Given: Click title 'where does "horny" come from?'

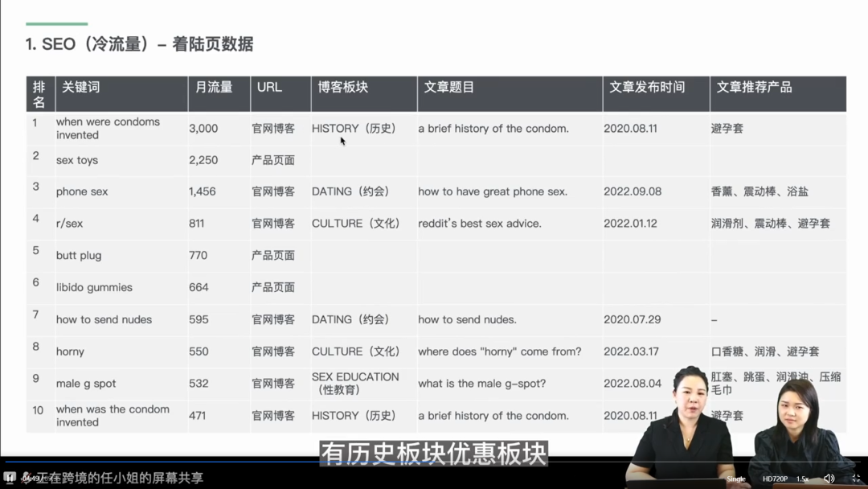Looking at the screenshot, I should click(499, 351).
